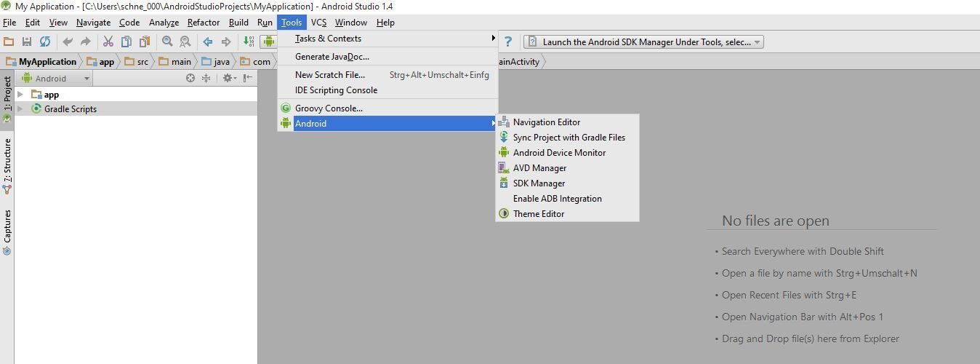Choose Generate JavaDoc... from Tools menu

[387, 57]
